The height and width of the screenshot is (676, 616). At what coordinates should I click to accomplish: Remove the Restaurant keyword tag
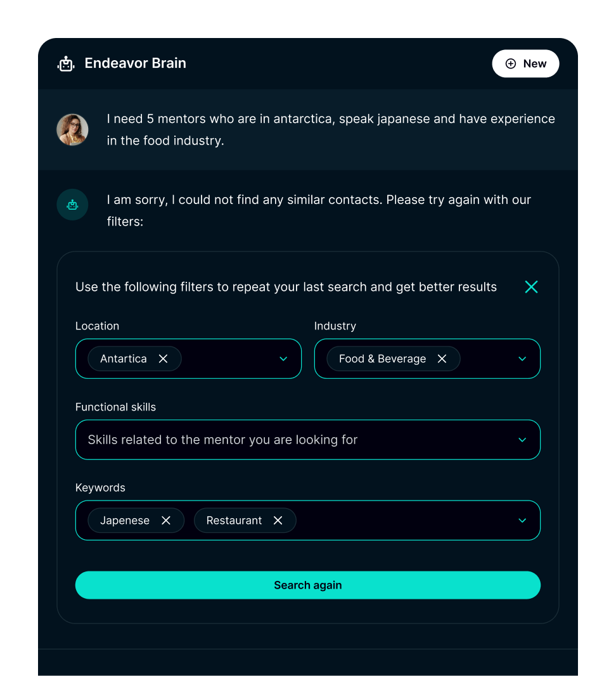click(x=278, y=520)
